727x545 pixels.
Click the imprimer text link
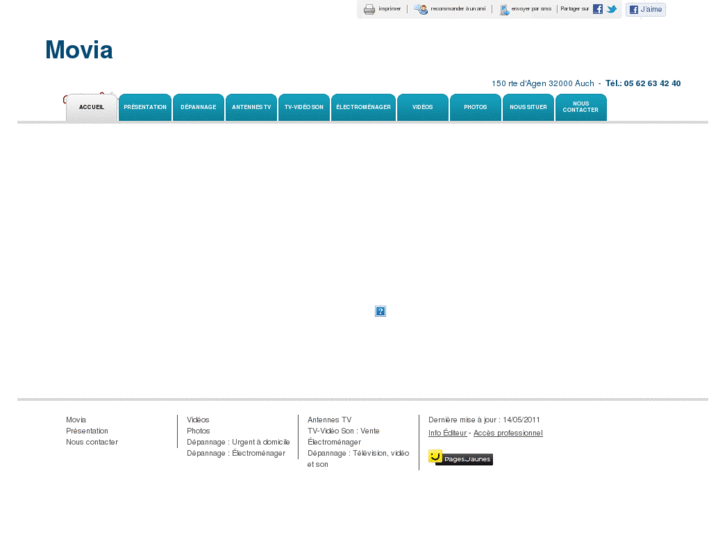pyautogui.click(x=389, y=9)
